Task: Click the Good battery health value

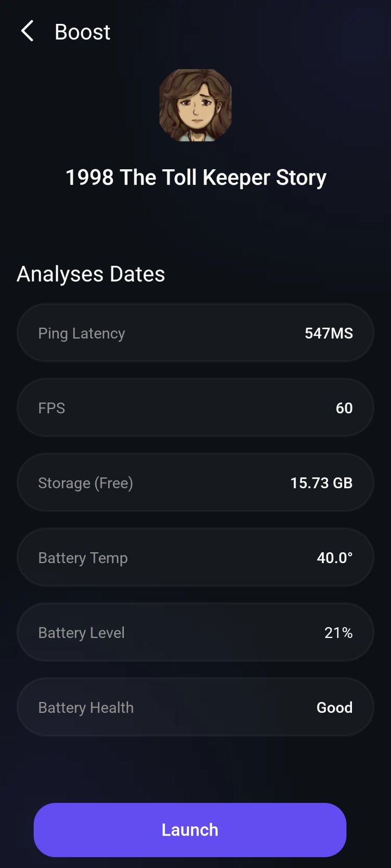Action: 335,707
